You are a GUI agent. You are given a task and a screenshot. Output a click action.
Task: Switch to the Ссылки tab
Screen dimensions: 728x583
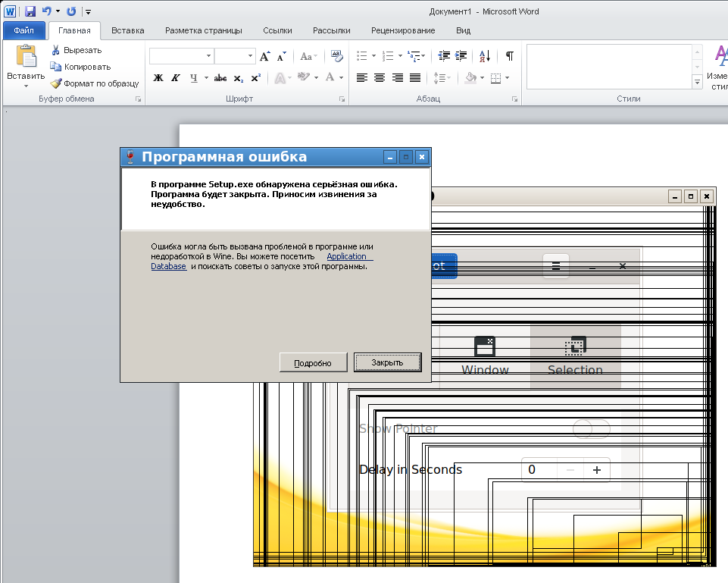point(277,30)
